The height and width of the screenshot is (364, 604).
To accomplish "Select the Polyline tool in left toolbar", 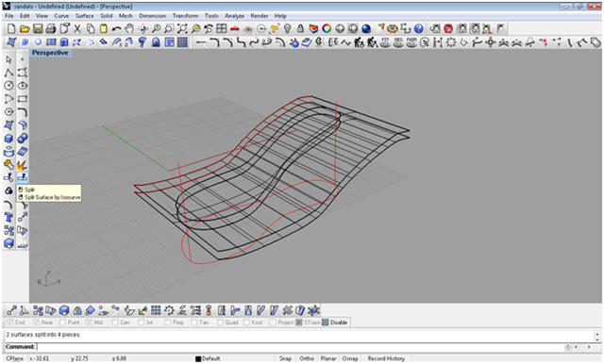I will tap(8, 73).
